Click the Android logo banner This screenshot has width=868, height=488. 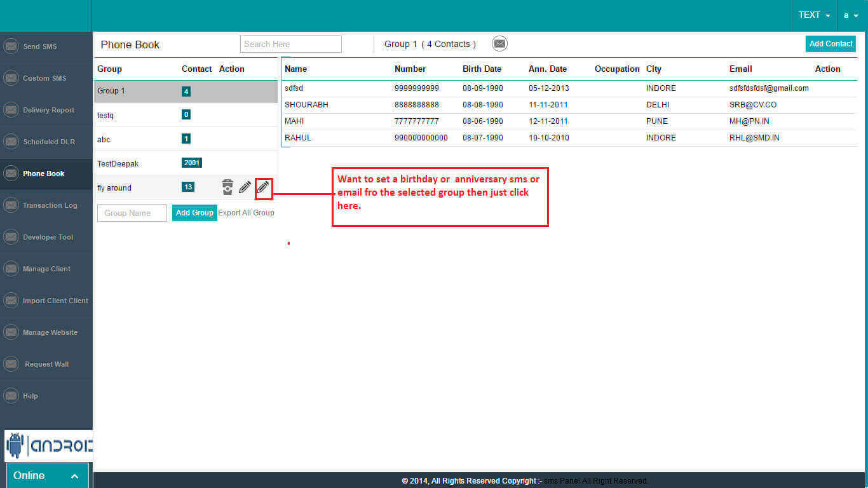point(48,446)
